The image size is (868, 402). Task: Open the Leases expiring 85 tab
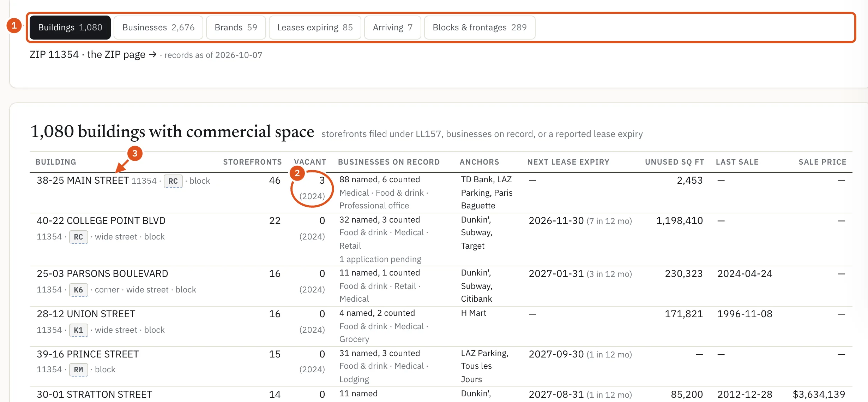(315, 28)
